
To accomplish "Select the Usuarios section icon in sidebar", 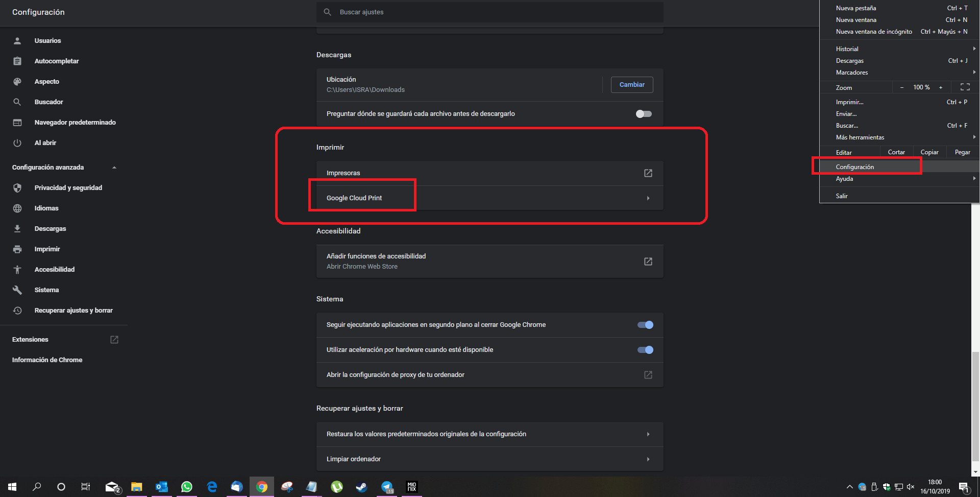I will (x=17, y=40).
